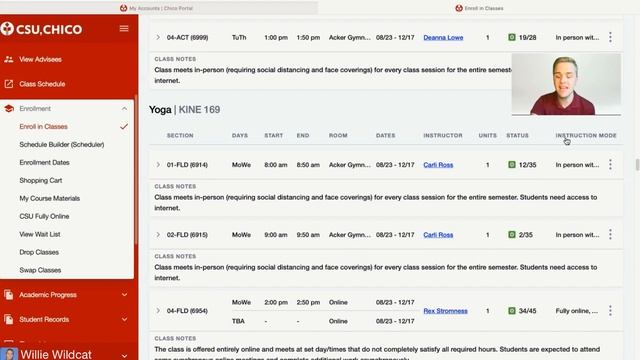Open more options for section 04-ACT (6999)
This screenshot has width=640, height=360.
(x=610, y=37)
